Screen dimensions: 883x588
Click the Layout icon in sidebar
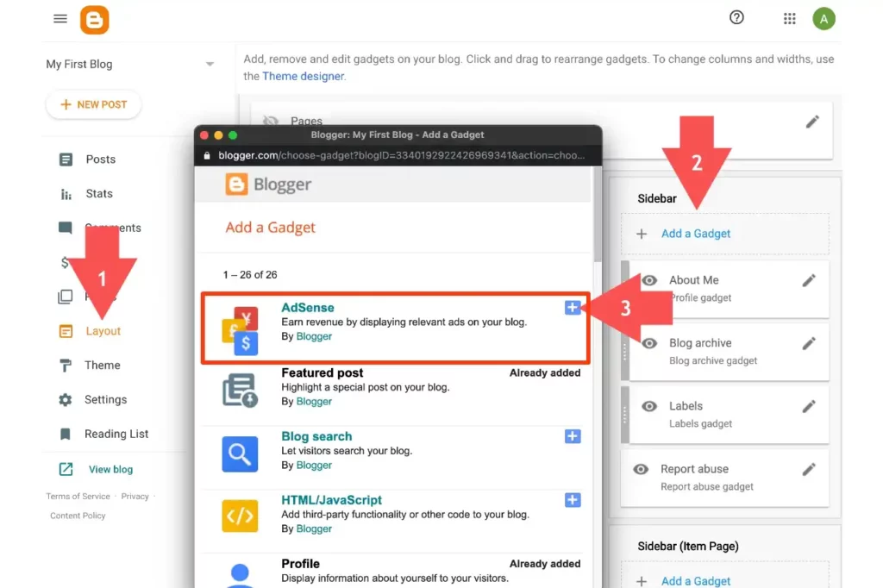tap(66, 331)
